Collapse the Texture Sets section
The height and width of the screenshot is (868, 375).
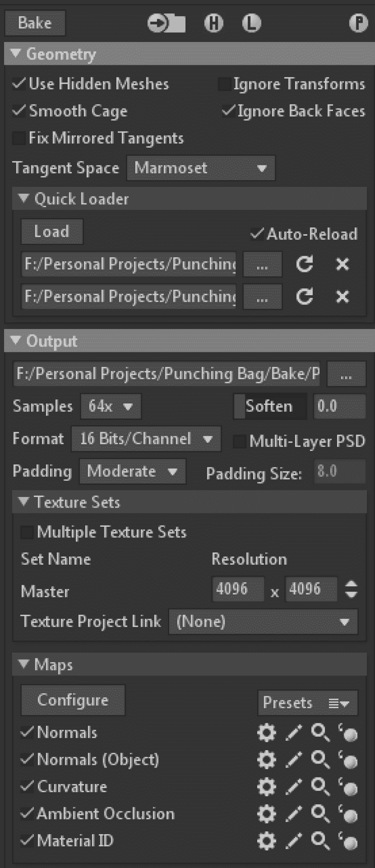24,502
